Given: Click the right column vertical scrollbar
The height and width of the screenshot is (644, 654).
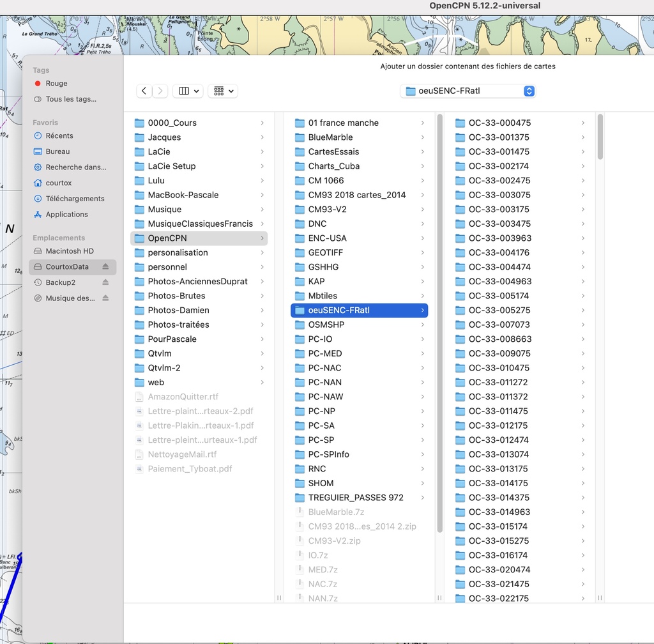Looking at the screenshot, I should pyautogui.click(x=600, y=137).
